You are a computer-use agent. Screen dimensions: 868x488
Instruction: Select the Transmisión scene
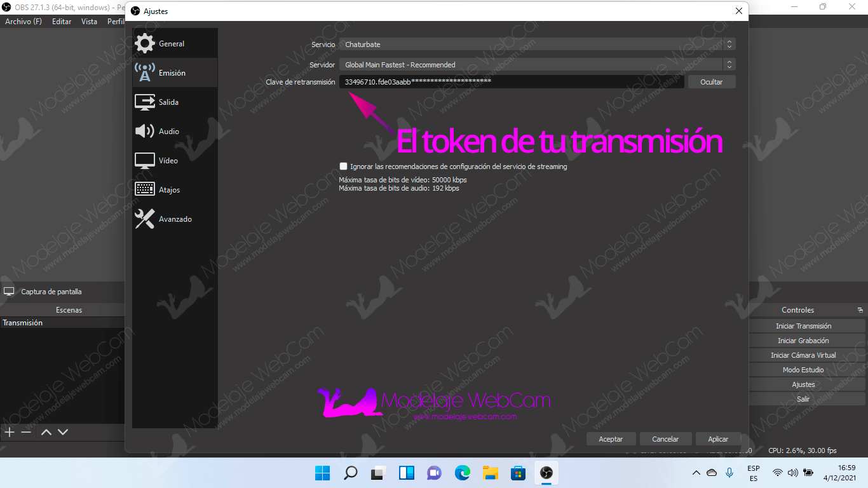click(23, 323)
